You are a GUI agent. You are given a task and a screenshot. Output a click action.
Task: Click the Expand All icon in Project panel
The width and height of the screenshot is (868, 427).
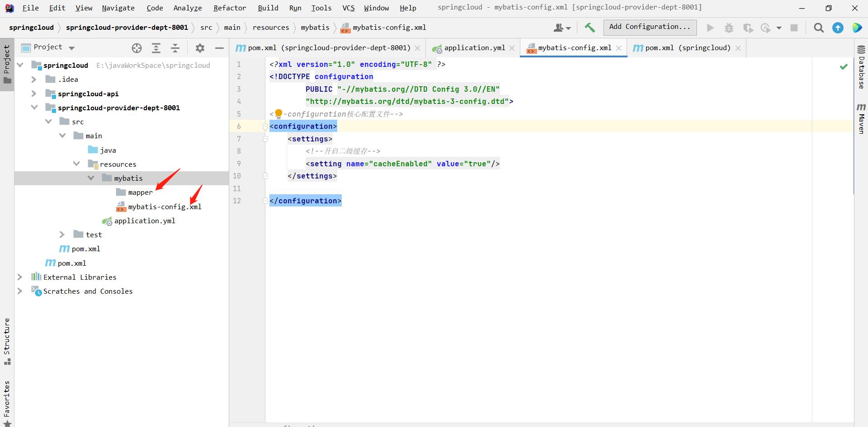[x=156, y=48]
